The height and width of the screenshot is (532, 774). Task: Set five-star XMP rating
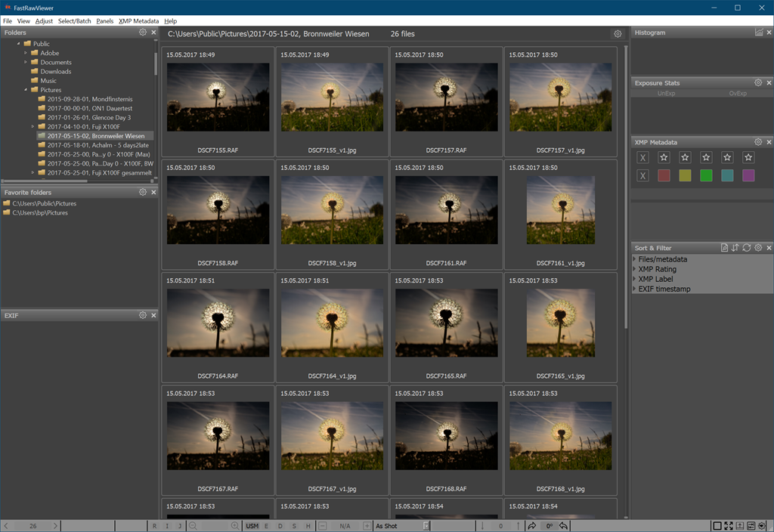click(748, 157)
